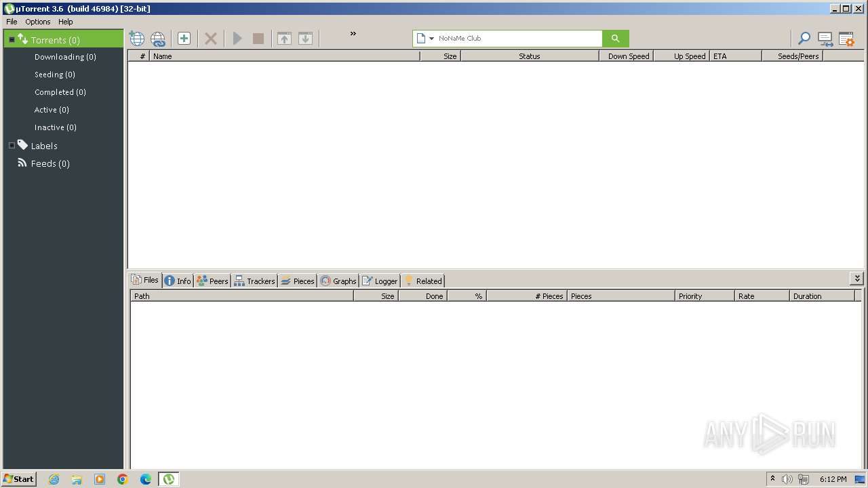Click Add Torrent from URL link icon
This screenshot has height=488, width=868.
coord(158,39)
